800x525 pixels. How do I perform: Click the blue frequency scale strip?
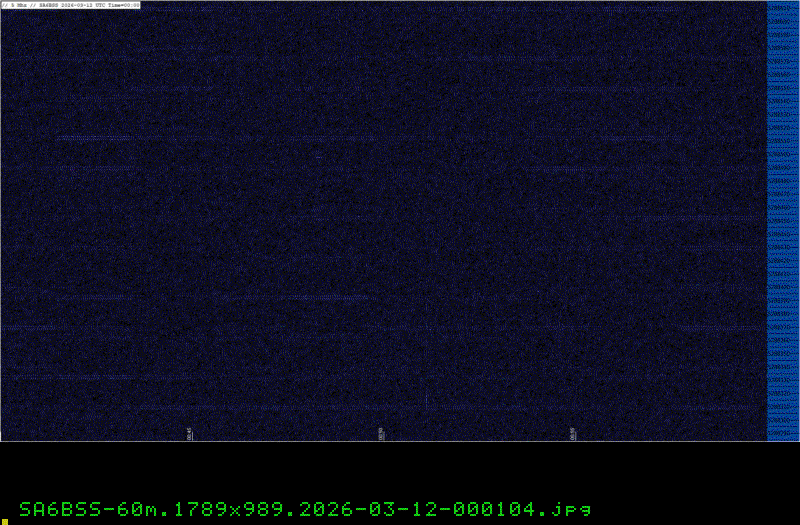point(783,221)
